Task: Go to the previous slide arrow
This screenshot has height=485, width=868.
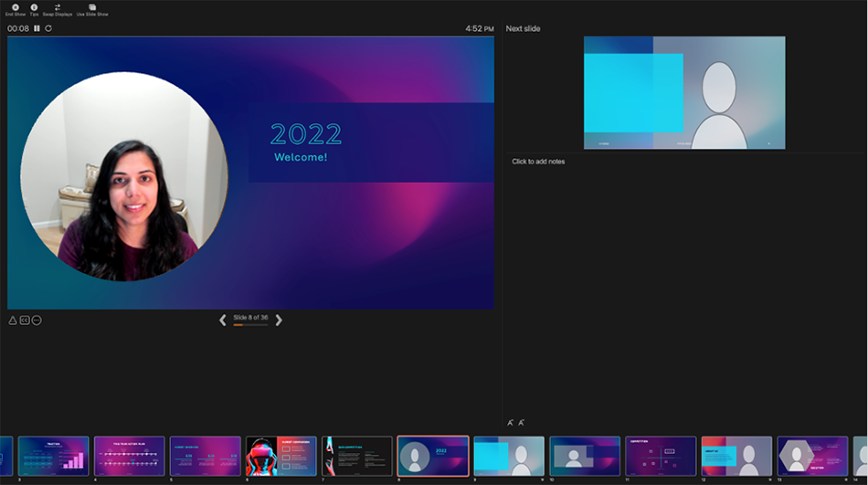Action: click(223, 320)
